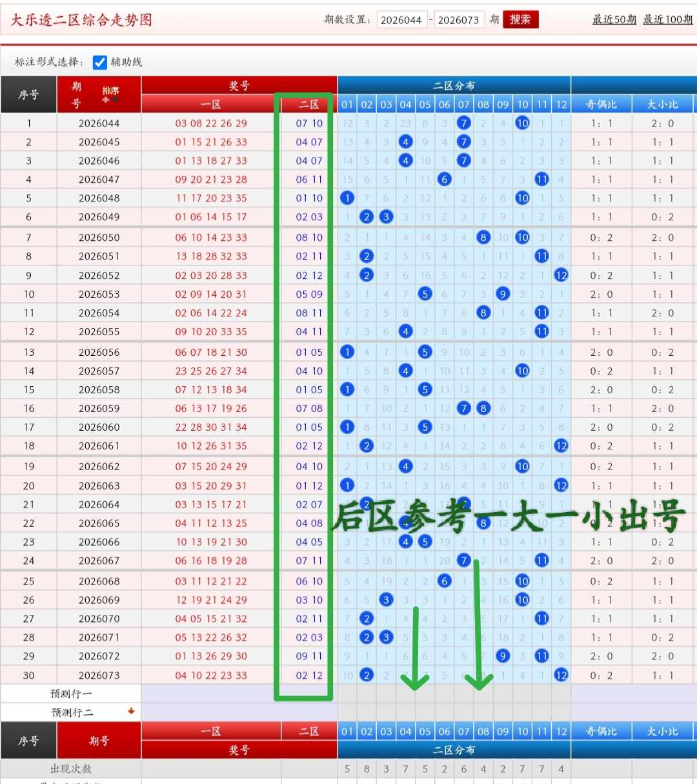Click the 排序 sort icon in header
This screenshot has width=697, height=784.
tap(111, 94)
